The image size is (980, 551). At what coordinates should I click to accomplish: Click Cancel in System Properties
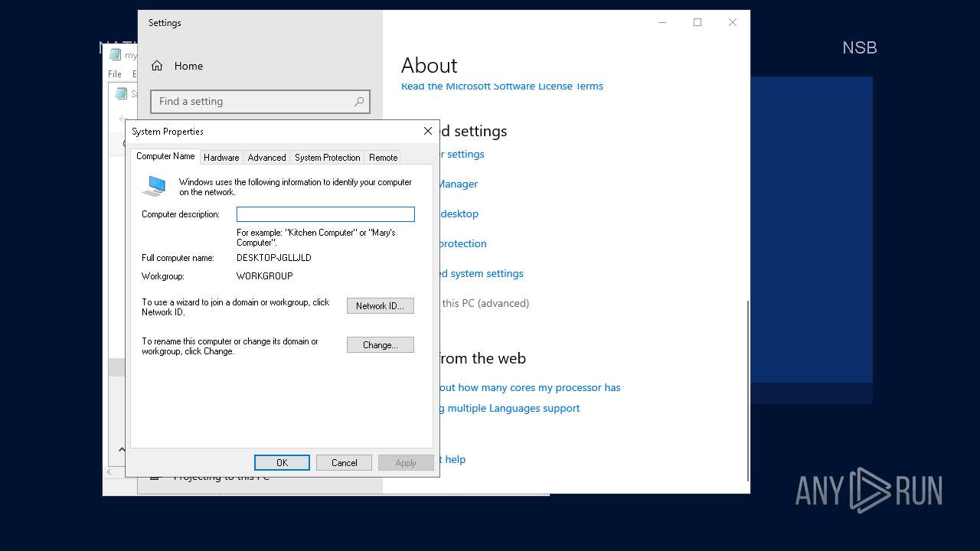(344, 462)
